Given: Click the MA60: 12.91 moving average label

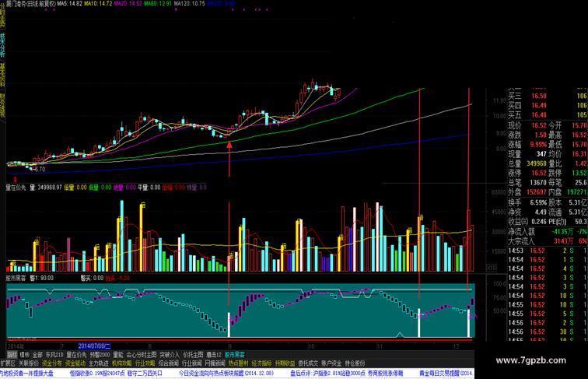Looking at the screenshot, I should tap(158, 3).
